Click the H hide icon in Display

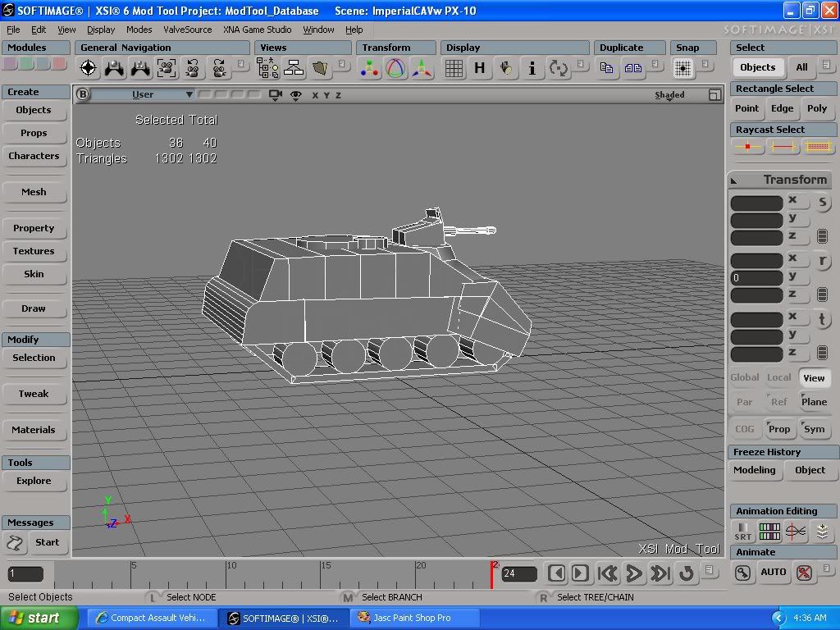coord(479,68)
